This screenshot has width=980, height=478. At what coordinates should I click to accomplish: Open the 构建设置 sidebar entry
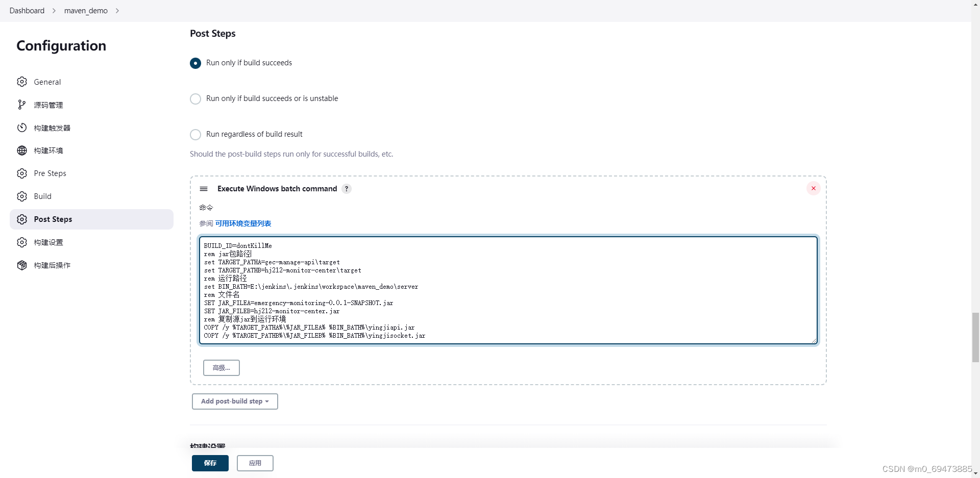point(49,242)
